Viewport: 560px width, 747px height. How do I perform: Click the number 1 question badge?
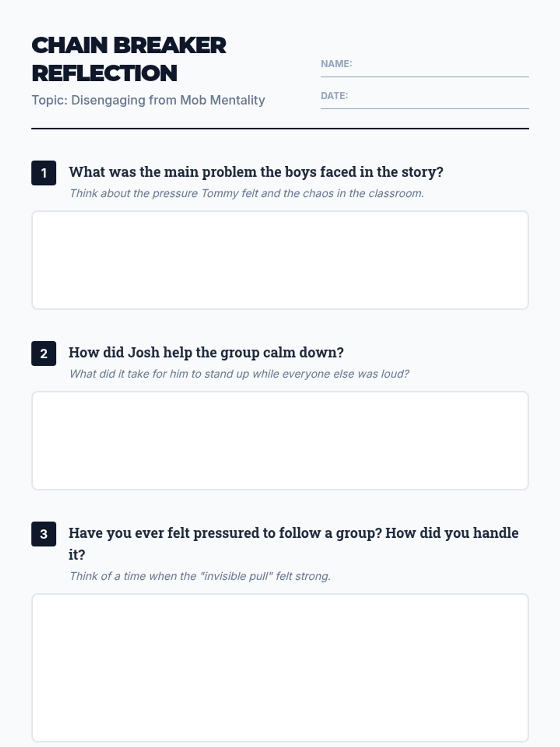(x=43, y=173)
